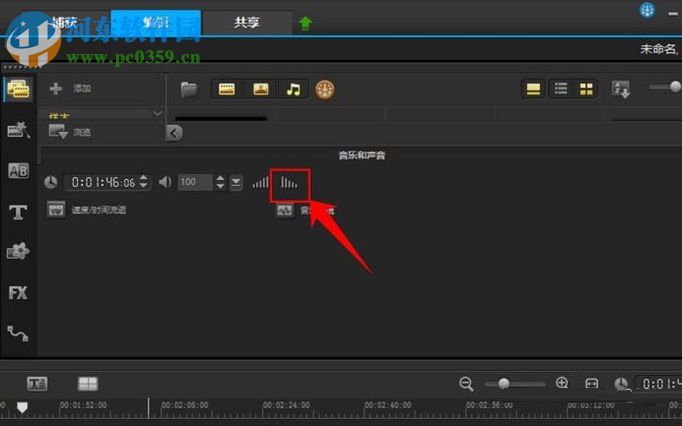Viewport: 682px width, 426px height.
Task: Click the storyboard grid timeline icon
Action: [x=88, y=383]
